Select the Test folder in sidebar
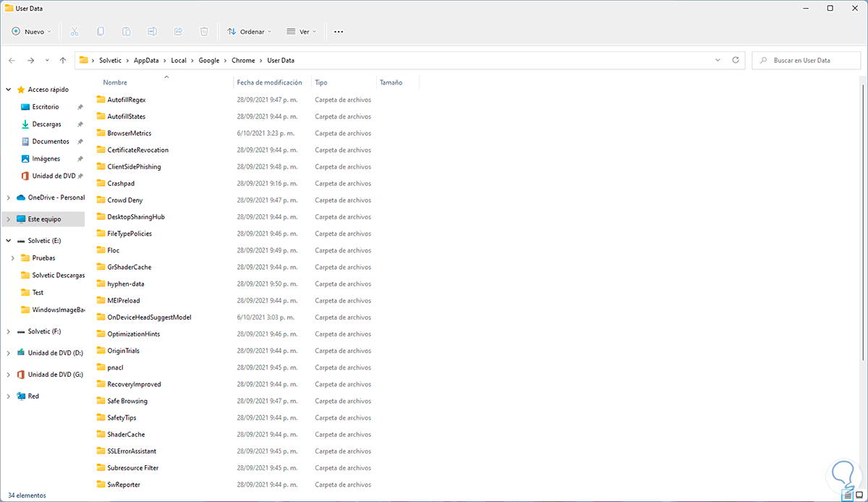The image size is (868, 502). pyautogui.click(x=38, y=292)
